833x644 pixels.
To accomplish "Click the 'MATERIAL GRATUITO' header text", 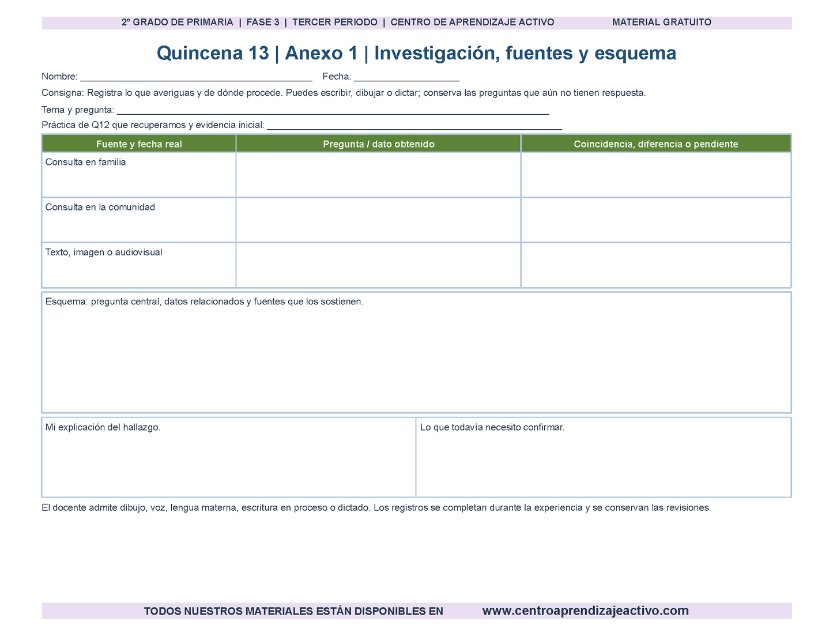I will click(x=662, y=22).
